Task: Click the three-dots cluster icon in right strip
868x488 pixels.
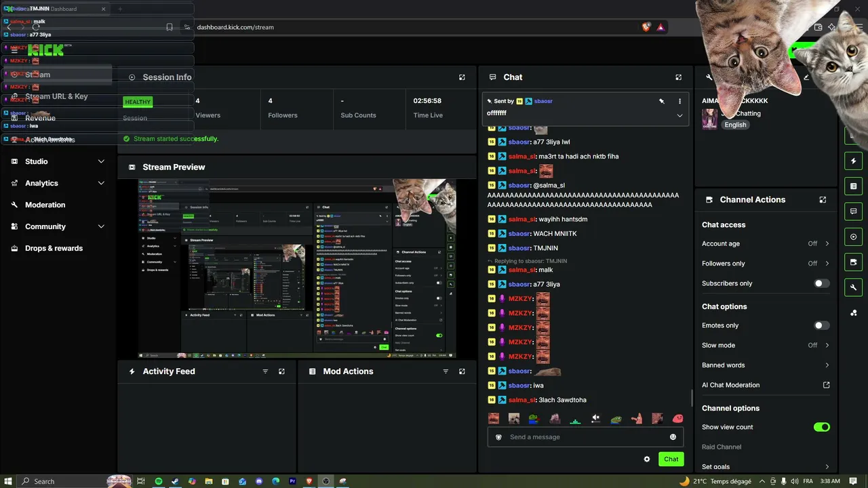Action: [853, 312]
